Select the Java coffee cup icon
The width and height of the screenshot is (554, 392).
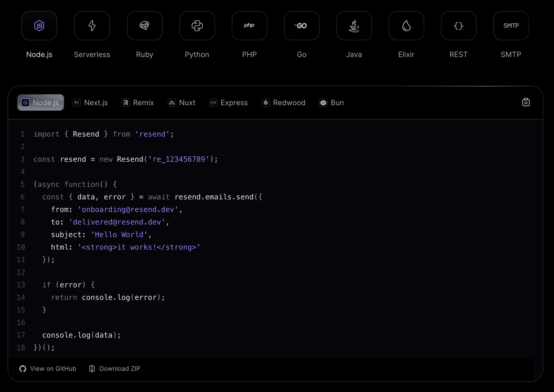tap(354, 26)
